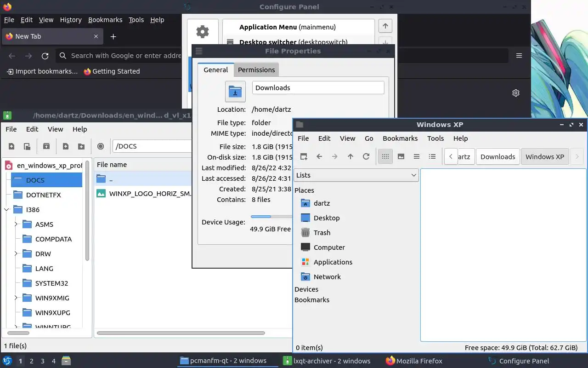The image size is (588, 368).
Task: Click the add folder icon in lxqt-archiver
Action: pos(81,146)
